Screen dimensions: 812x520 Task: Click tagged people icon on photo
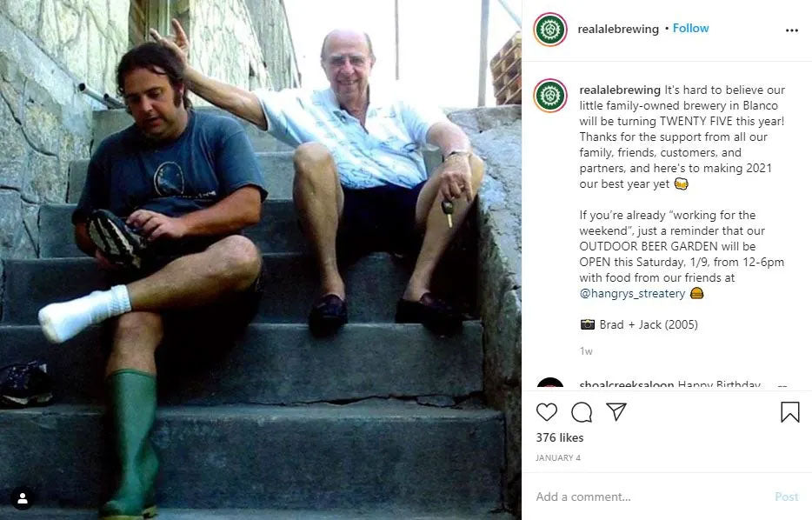(x=23, y=498)
